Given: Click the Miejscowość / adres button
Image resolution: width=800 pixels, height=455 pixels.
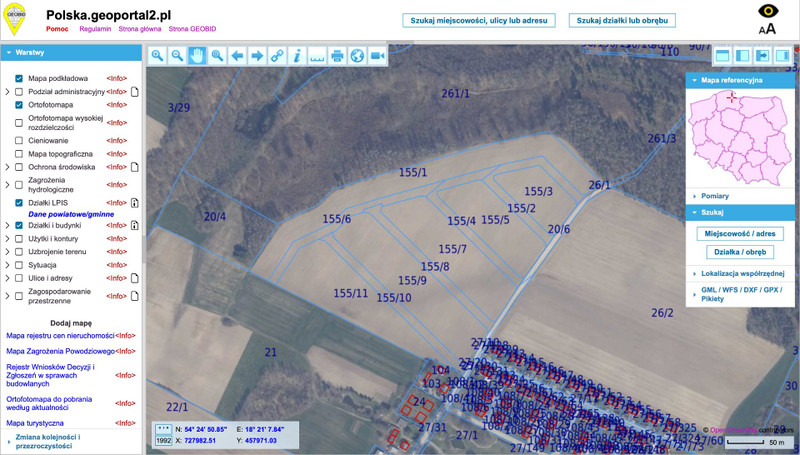Looking at the screenshot, I should pyautogui.click(x=739, y=233).
